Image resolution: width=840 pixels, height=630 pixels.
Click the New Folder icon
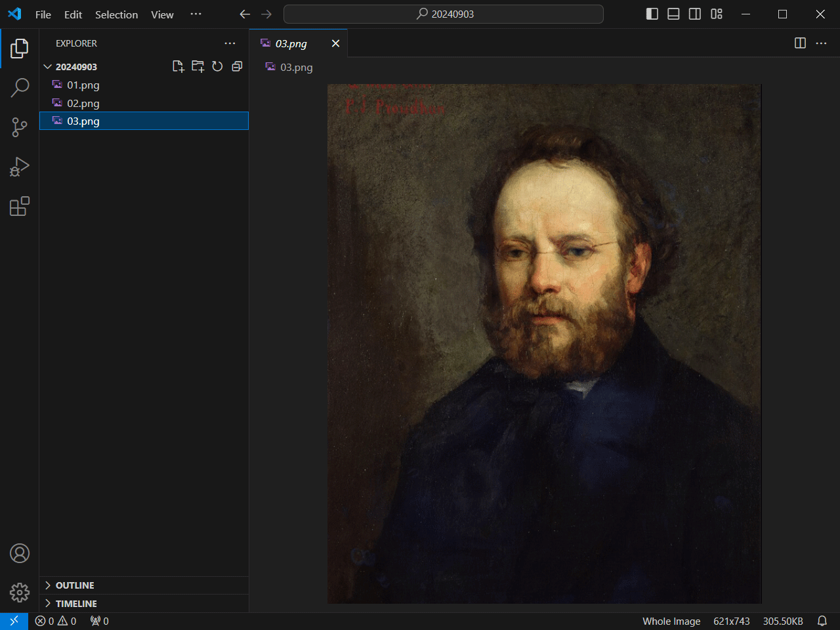198,66
